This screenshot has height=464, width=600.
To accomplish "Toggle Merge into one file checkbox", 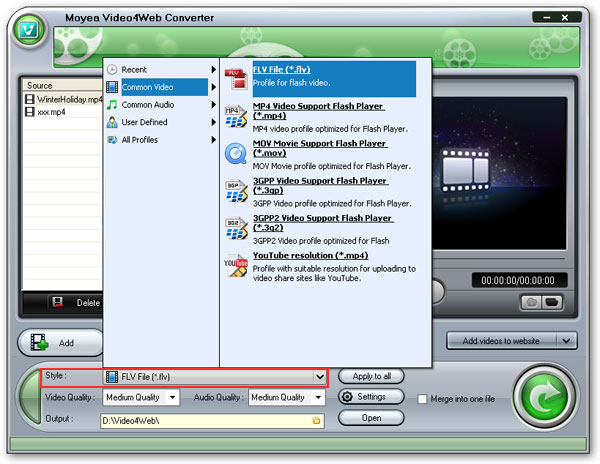I will [422, 399].
